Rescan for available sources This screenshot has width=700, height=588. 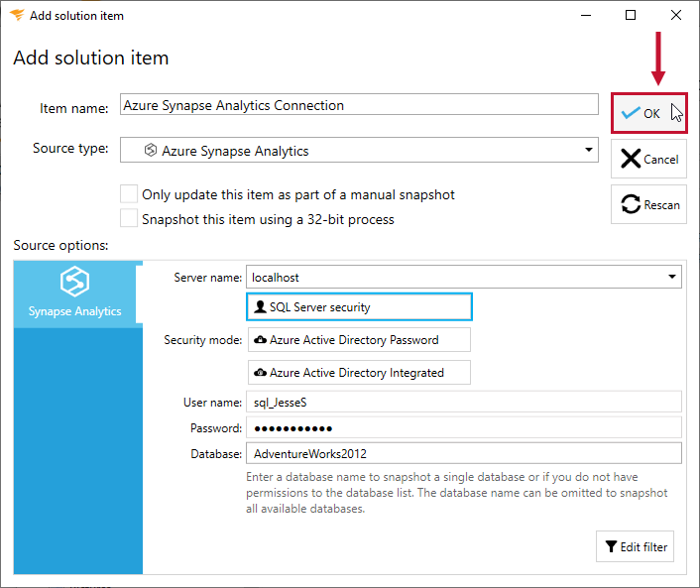[648, 204]
